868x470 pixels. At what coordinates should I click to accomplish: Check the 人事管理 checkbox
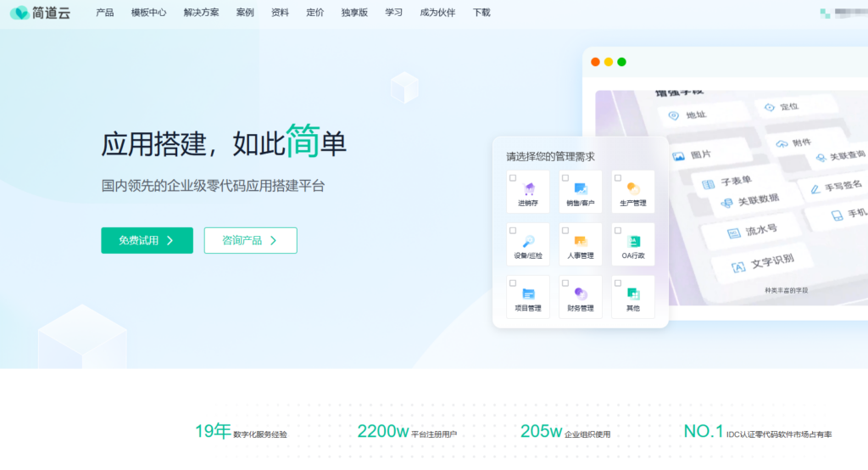click(565, 231)
